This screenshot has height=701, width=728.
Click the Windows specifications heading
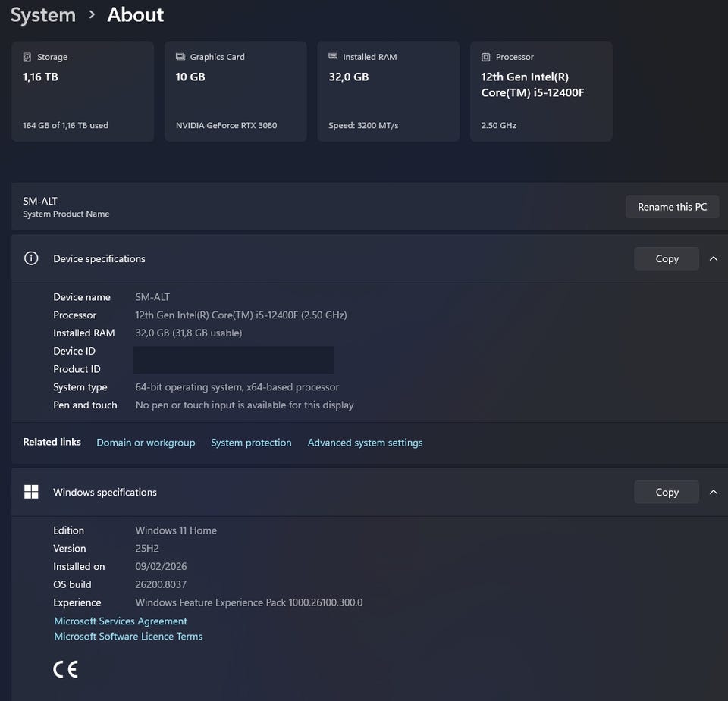tap(105, 493)
